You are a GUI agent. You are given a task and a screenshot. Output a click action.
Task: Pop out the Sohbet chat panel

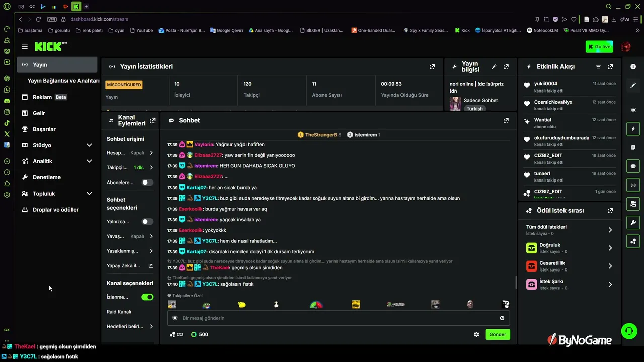pos(506,120)
